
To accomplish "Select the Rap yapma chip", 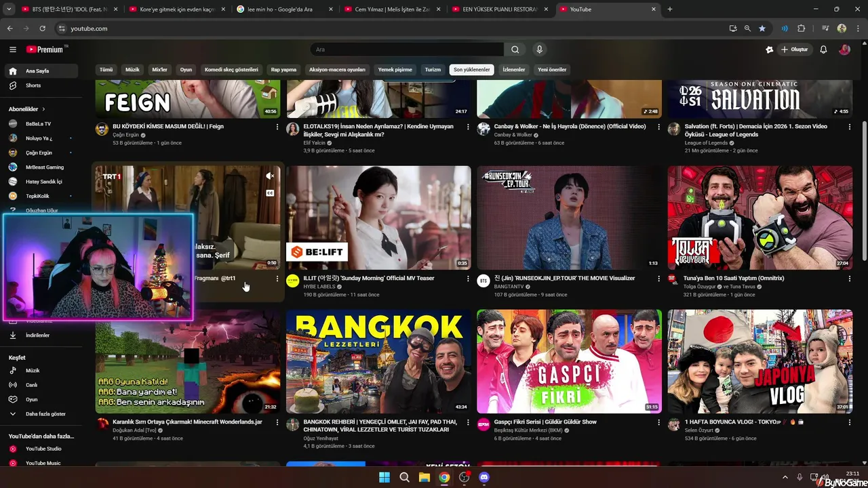I will click(284, 70).
